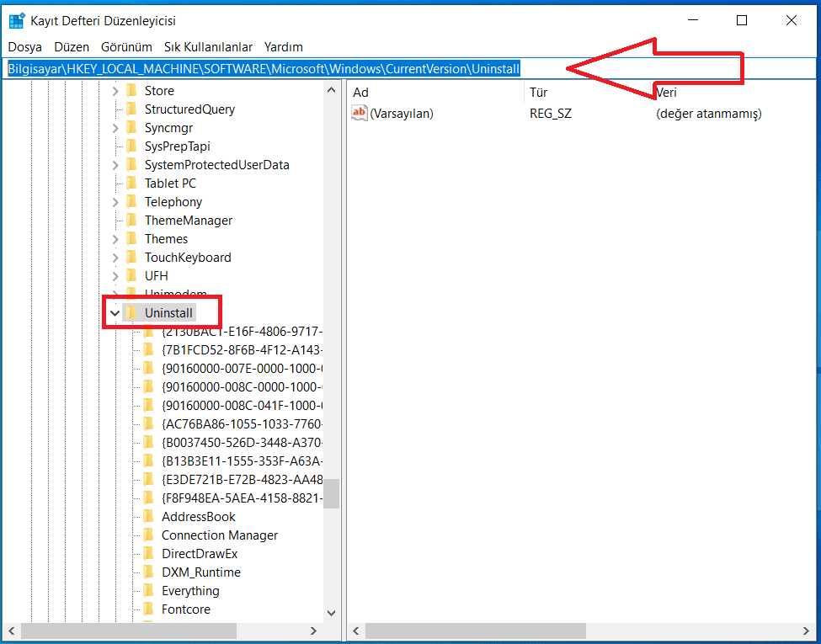Click the StructuredQuery folder icon
The height and width of the screenshot is (644, 821).
pyautogui.click(x=132, y=109)
